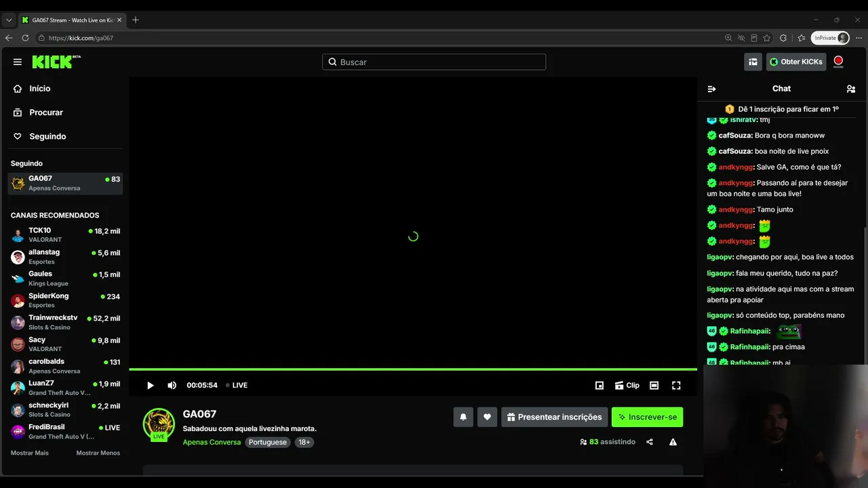Viewport: 868px width, 488px height.
Task: Toggle notifications bell for GA067
Action: point(463,417)
